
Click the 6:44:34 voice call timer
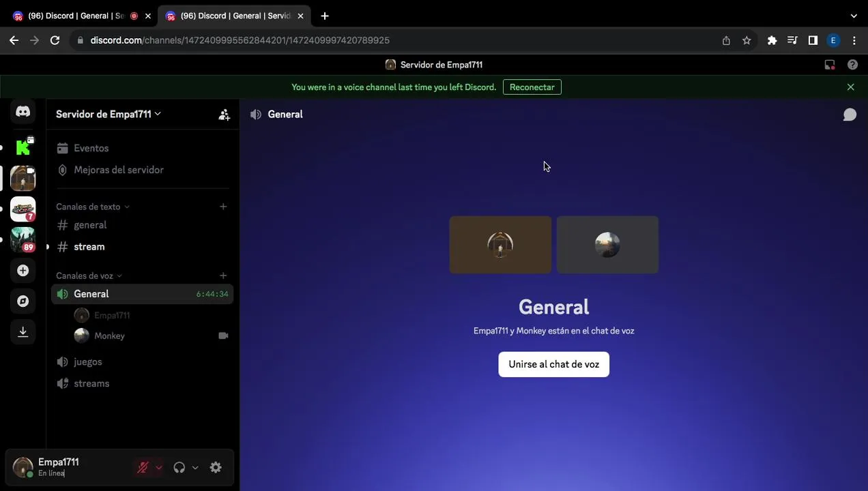[x=212, y=294]
